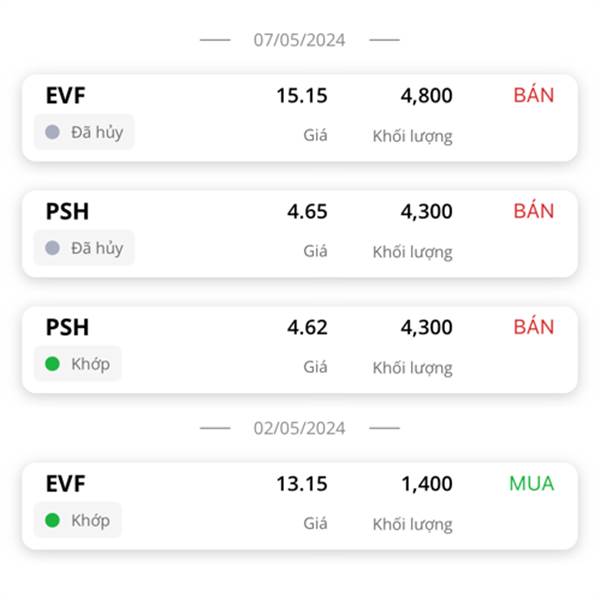Click green status dot on PSH 4.62 order

52,364
